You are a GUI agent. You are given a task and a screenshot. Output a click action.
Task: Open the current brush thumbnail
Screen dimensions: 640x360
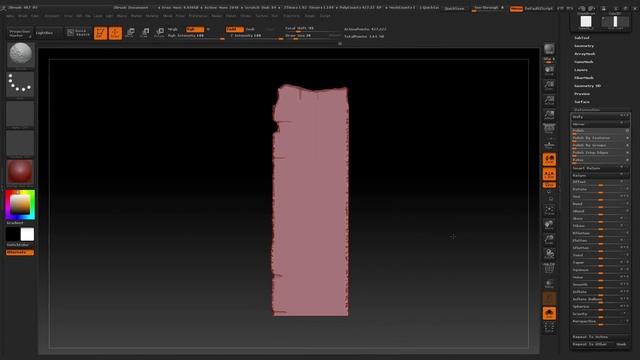(x=20, y=54)
